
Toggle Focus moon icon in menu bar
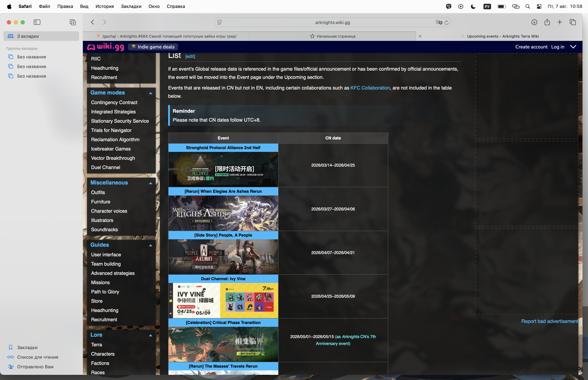coord(473,6)
